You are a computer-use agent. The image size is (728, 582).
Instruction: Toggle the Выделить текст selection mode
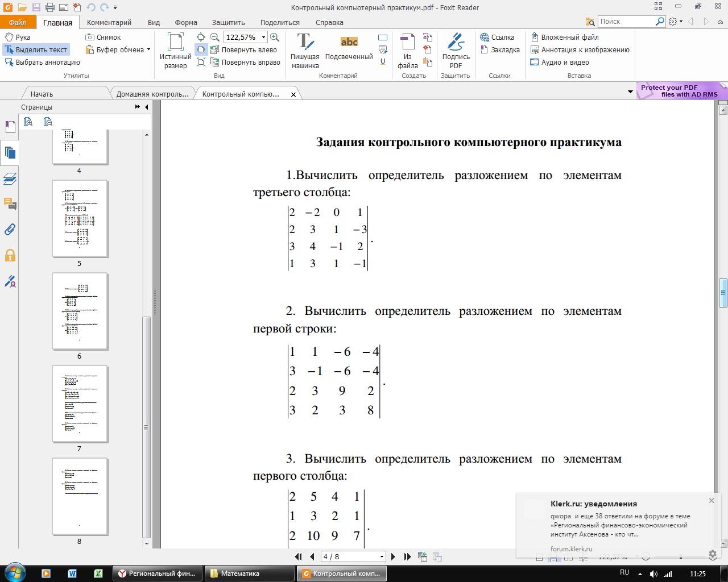(36, 50)
